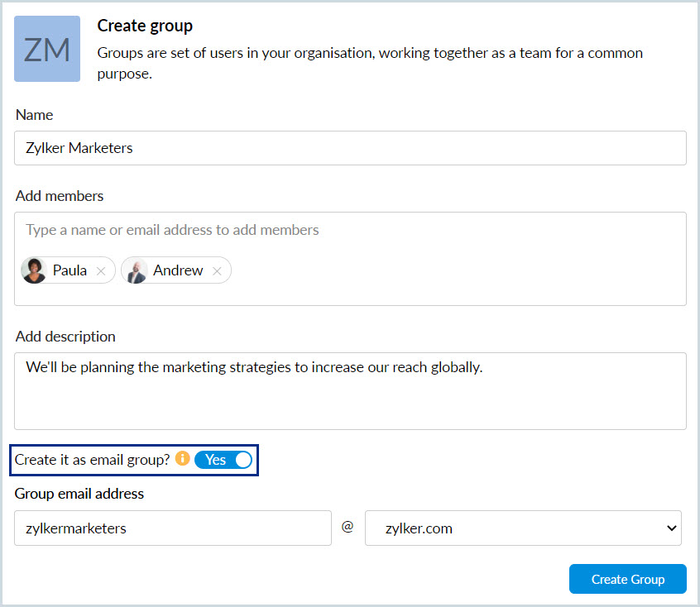Click the Create Group button

627,579
